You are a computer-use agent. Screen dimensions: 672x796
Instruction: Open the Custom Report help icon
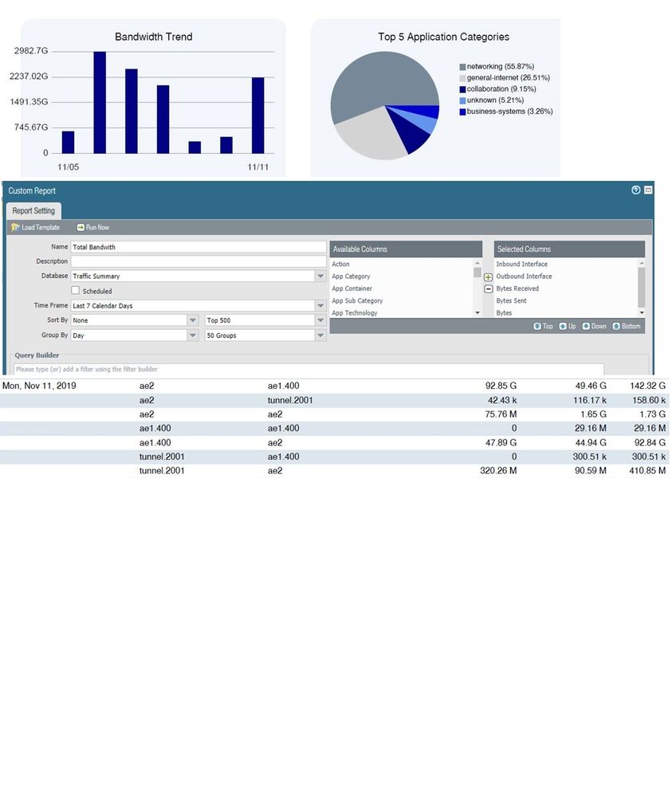[x=635, y=190]
